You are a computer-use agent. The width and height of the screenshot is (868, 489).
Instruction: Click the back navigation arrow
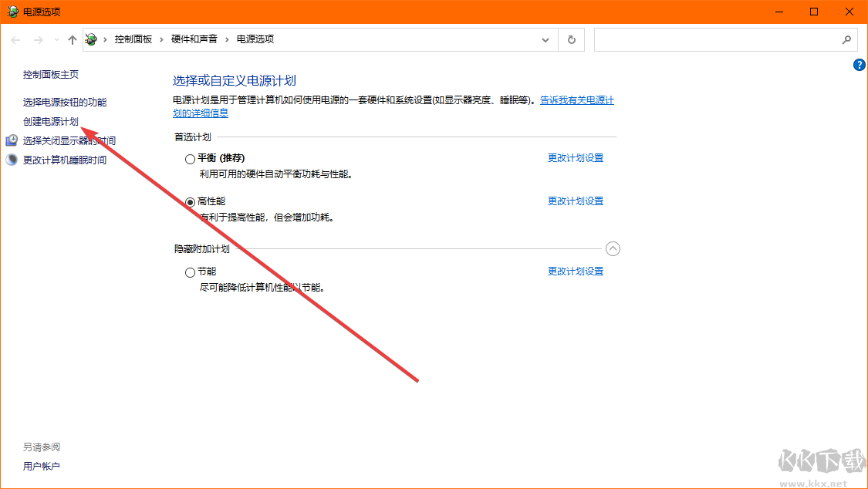point(15,39)
